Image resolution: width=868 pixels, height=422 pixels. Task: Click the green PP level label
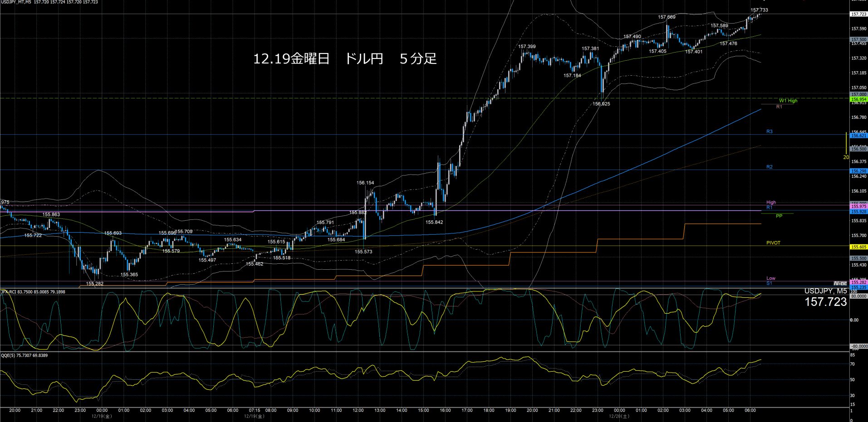click(x=779, y=216)
